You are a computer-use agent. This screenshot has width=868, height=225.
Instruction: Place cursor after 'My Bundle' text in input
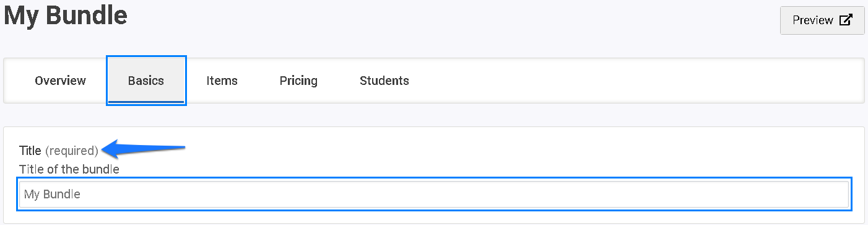(81, 194)
